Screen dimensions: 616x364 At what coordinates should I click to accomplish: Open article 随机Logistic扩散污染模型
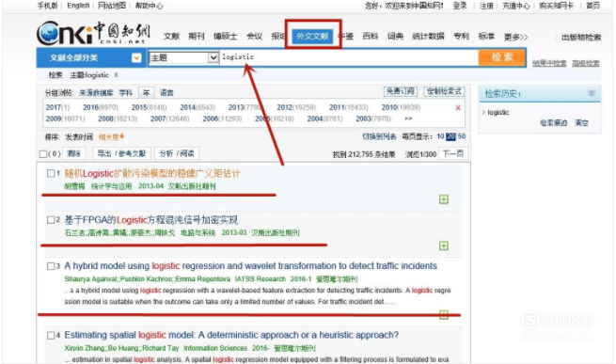pos(152,173)
